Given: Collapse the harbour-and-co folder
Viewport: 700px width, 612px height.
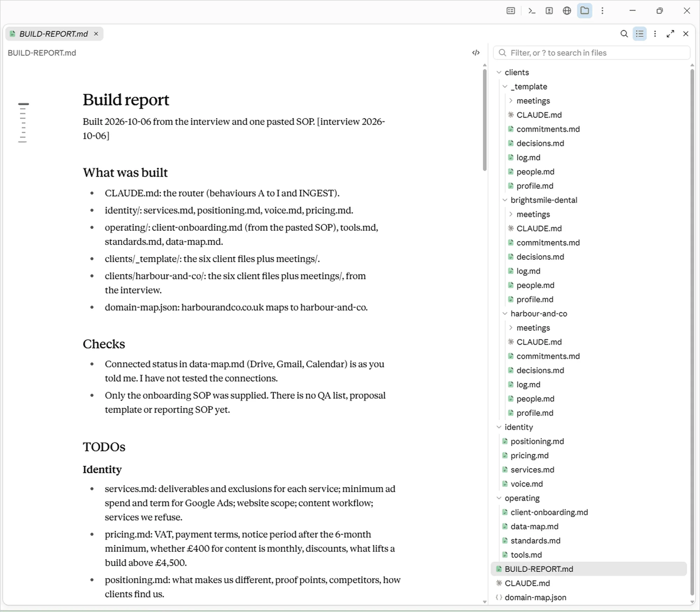Looking at the screenshot, I should tap(505, 314).
